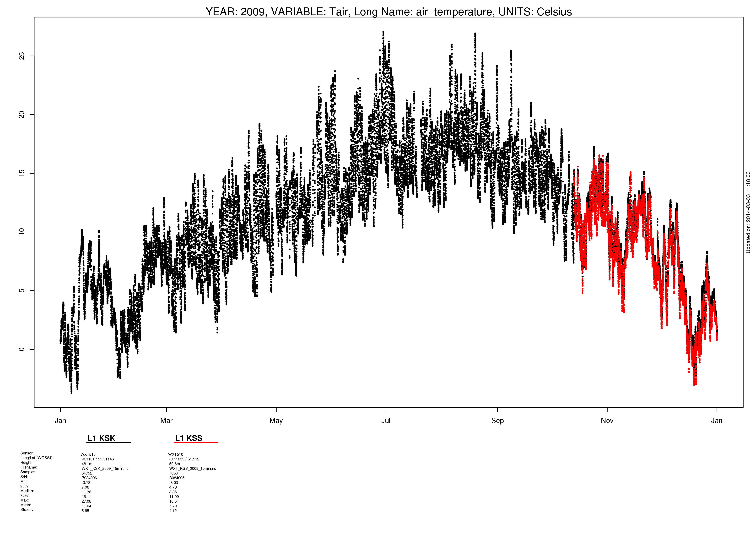The image size is (756, 535).
Task: Click the mean value 7.79
Action: 173,506
